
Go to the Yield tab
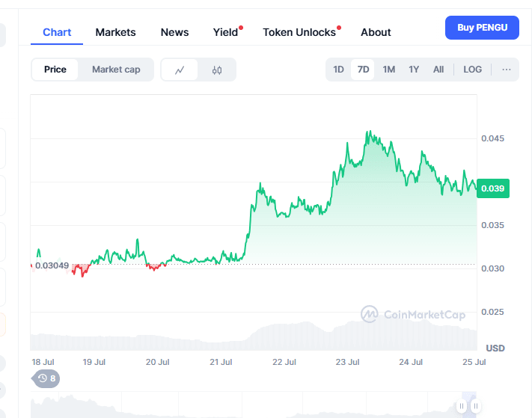(x=225, y=32)
